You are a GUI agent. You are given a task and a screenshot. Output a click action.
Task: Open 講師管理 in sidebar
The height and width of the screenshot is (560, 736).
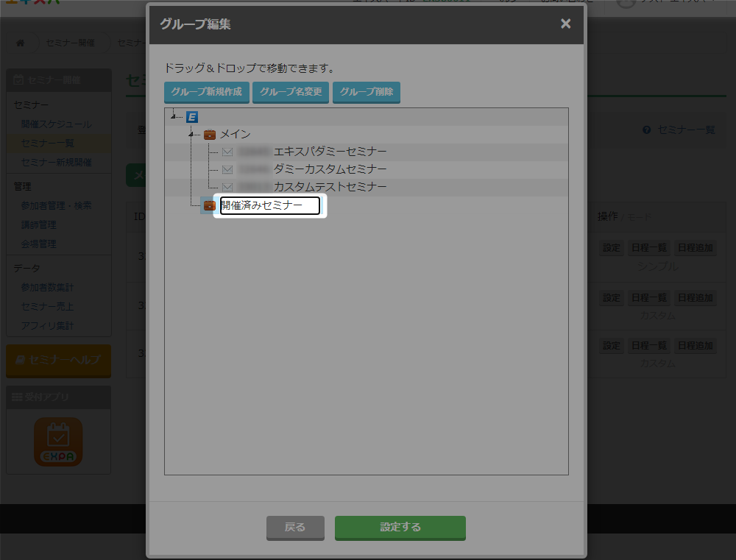point(38,225)
